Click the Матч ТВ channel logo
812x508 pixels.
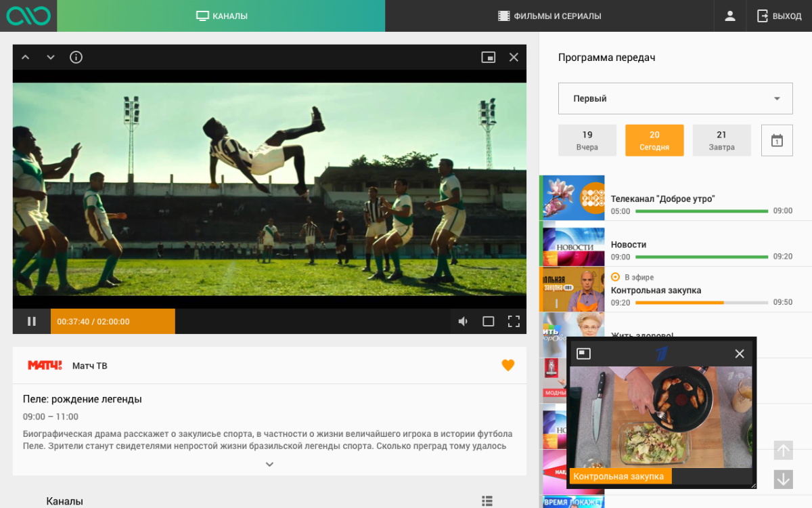(45, 366)
